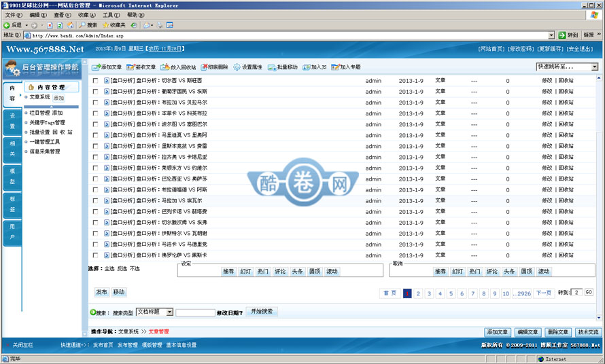Open the 查看 menu
Viewport: 605px width, 364px height.
point(62,15)
